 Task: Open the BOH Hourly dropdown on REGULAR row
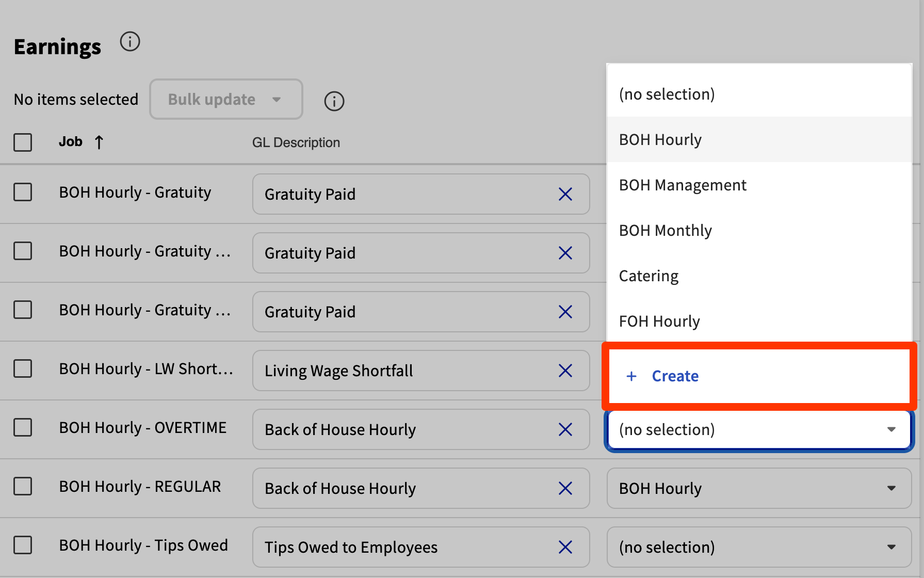[758, 488]
